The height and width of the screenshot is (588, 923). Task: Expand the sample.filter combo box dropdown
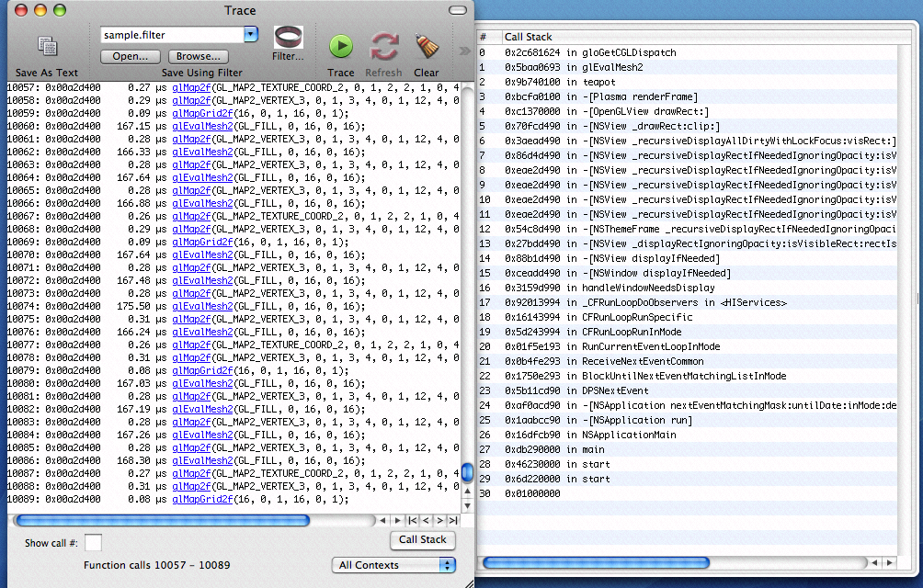coord(251,35)
